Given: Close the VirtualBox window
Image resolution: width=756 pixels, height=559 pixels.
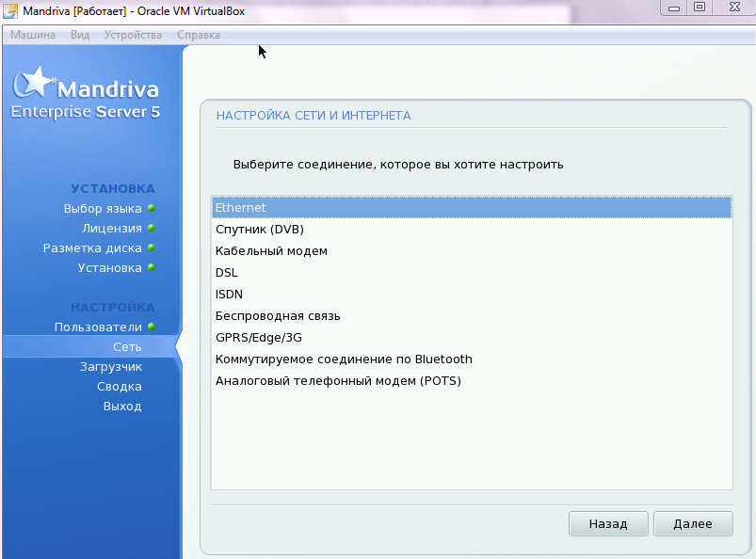Looking at the screenshot, I should [x=734, y=8].
